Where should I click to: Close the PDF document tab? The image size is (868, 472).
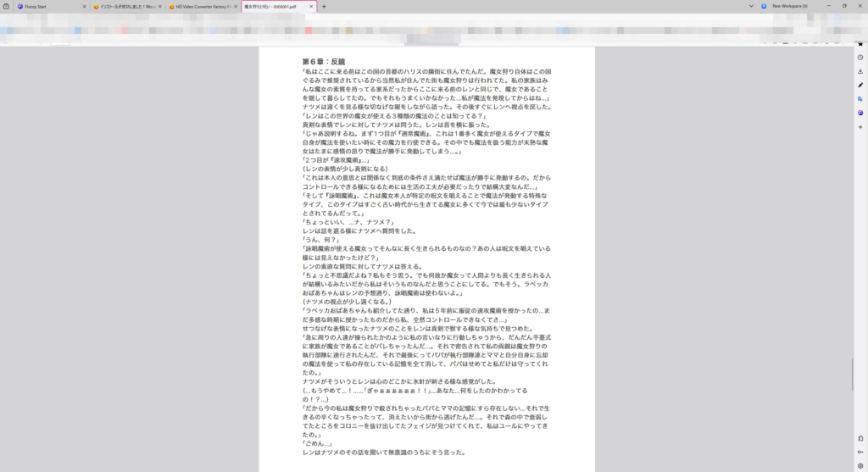tap(311, 7)
